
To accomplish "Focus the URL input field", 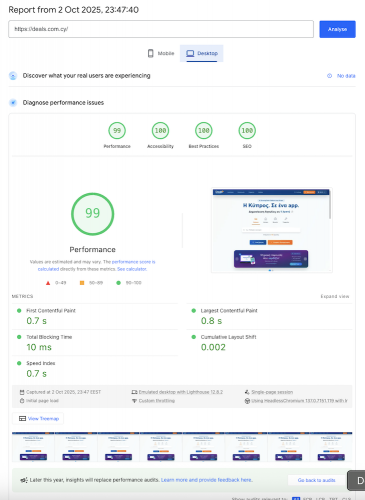I will (x=161, y=29).
